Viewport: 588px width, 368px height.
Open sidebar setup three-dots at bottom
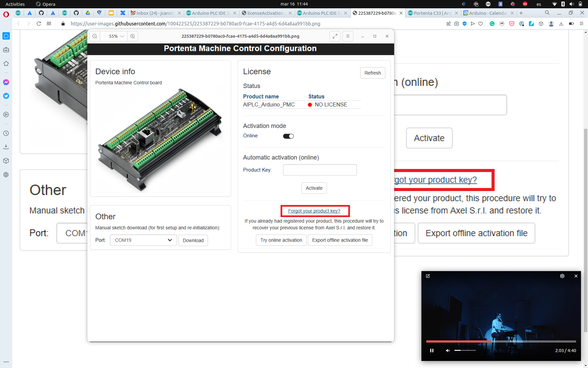coord(6,362)
